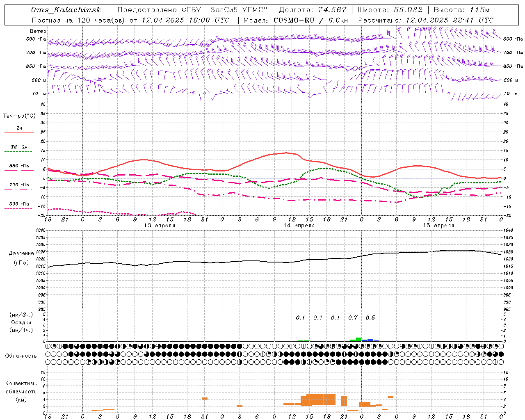
Task: Click the "Рассчитано: 12.04.2025 22:41 UTC" text
Action: [x=426, y=20]
